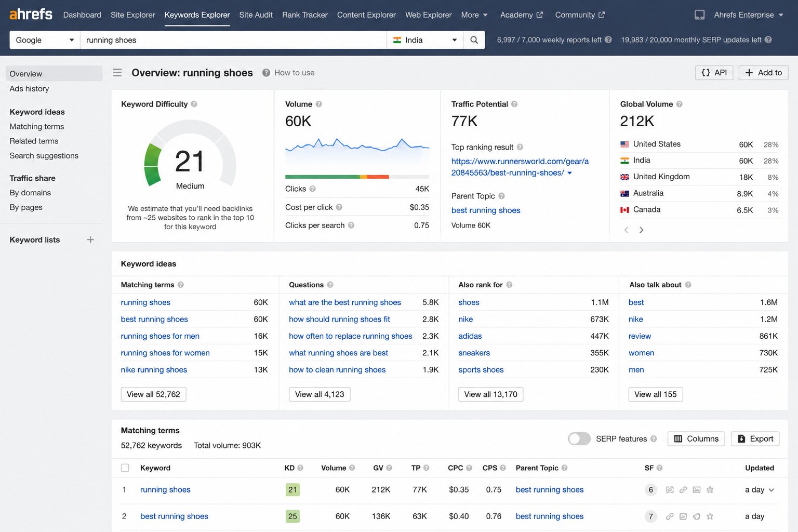Click View all 4,123 button
This screenshot has width=798, height=532.
point(320,394)
